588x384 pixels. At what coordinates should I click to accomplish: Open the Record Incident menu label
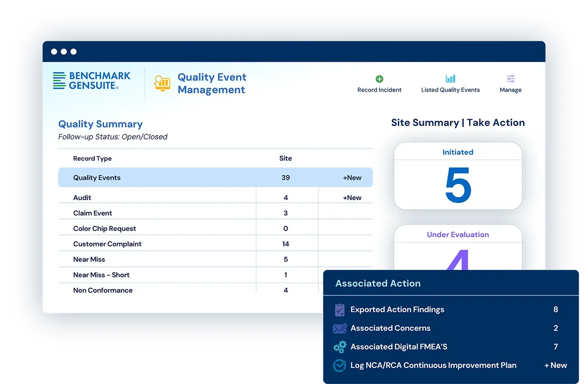coord(379,90)
